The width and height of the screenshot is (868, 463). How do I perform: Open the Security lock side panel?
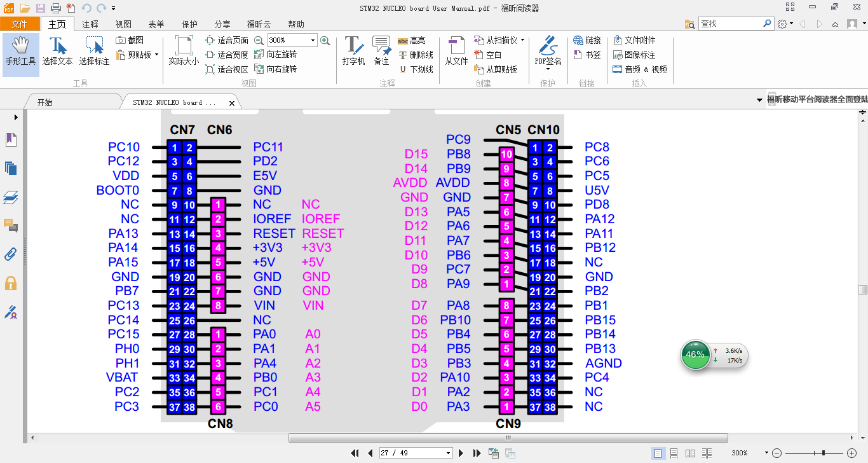(x=11, y=283)
